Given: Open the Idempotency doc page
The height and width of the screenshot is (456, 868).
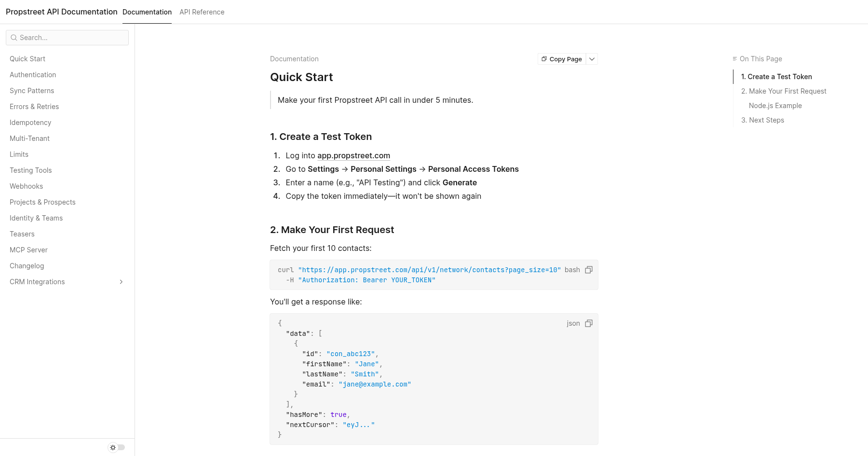Looking at the screenshot, I should click(x=30, y=123).
